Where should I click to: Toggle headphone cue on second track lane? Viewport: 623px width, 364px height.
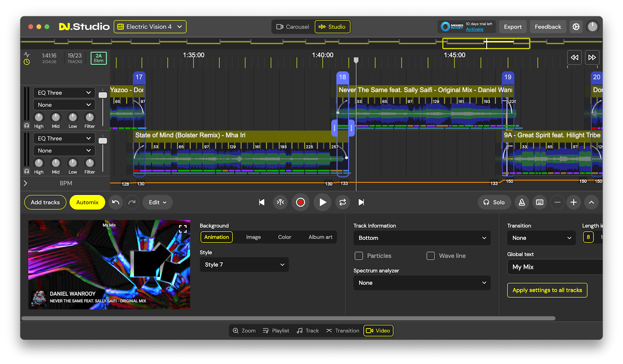pyautogui.click(x=27, y=171)
